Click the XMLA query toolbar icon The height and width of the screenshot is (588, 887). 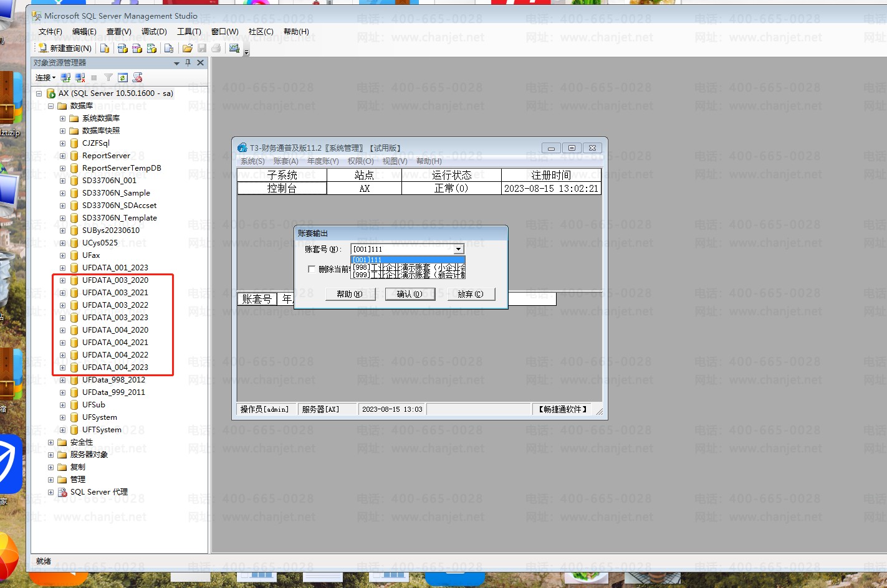tap(151, 48)
